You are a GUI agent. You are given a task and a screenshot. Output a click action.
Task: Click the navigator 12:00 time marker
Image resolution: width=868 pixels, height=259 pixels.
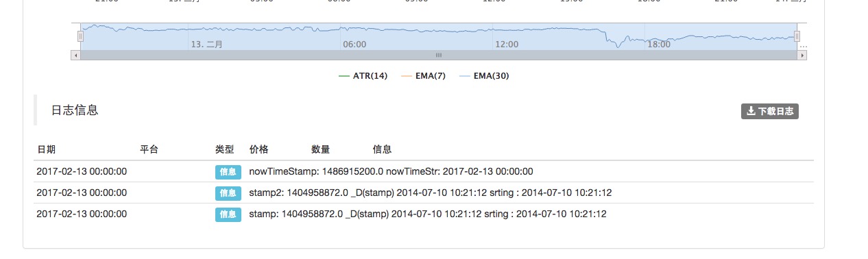(x=507, y=44)
